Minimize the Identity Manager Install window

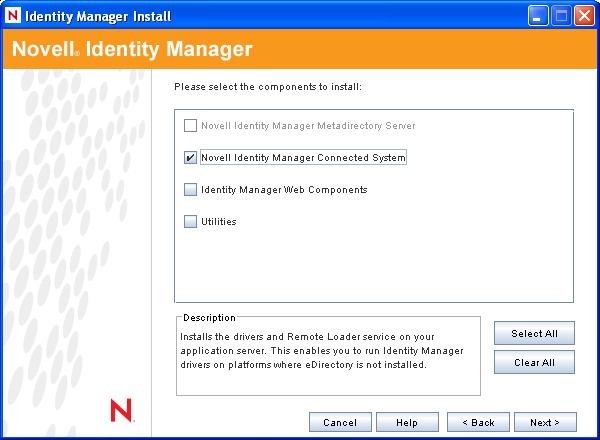point(538,16)
